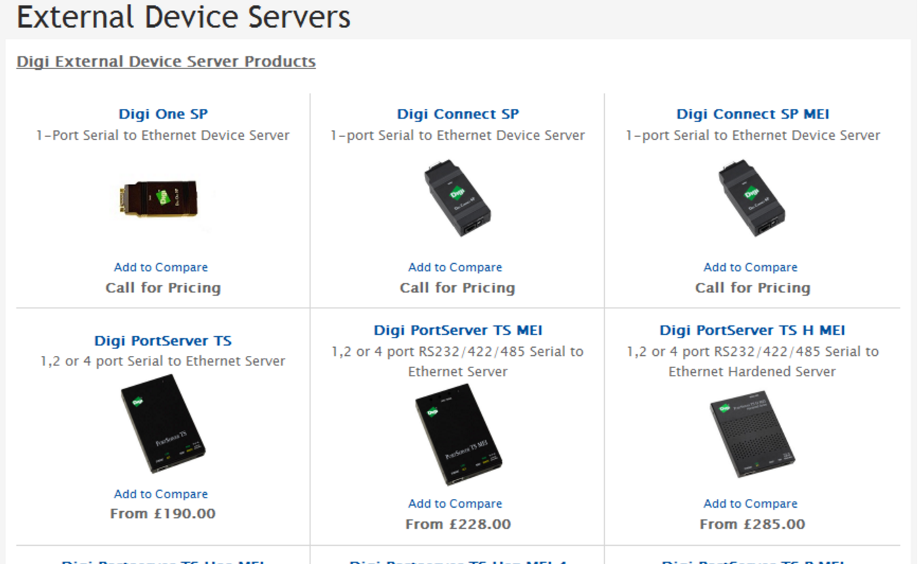Open the Digi Connect SP title link
Image resolution: width=924 pixels, height=564 pixels.
[x=457, y=114]
